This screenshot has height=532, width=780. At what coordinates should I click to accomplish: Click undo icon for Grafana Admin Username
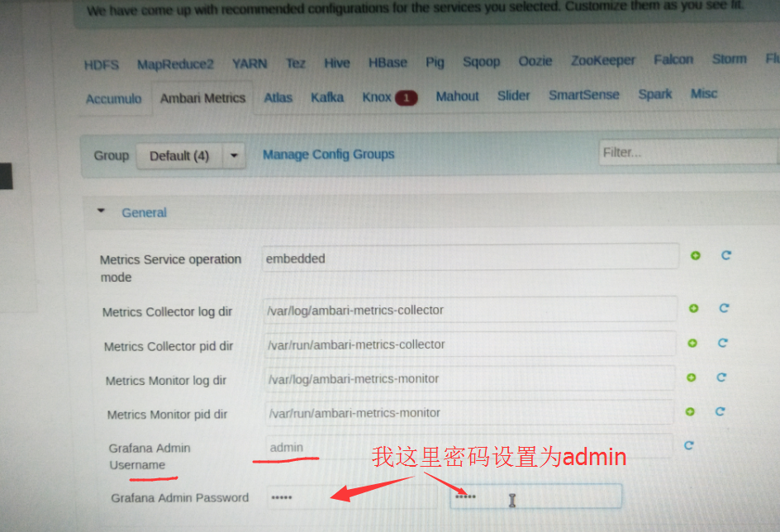688,445
